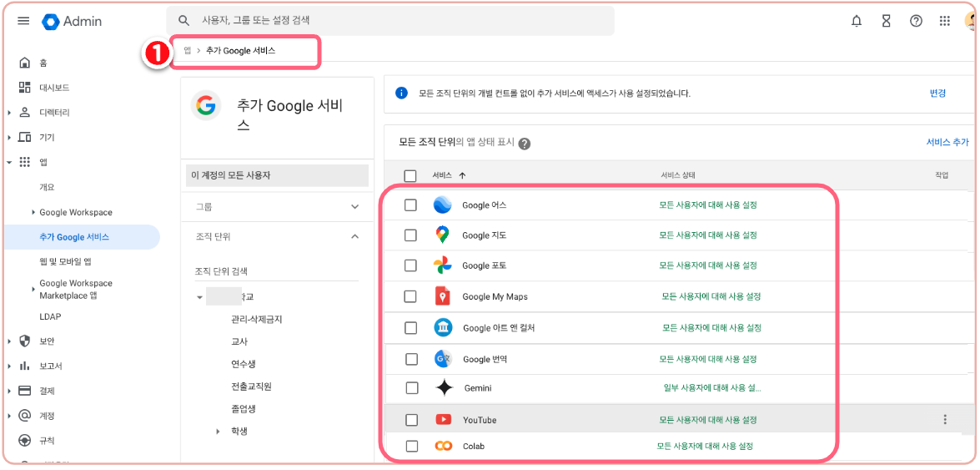Image resolution: width=980 pixels, height=470 pixels.
Task: Open the help question mark icon
Action: click(917, 21)
